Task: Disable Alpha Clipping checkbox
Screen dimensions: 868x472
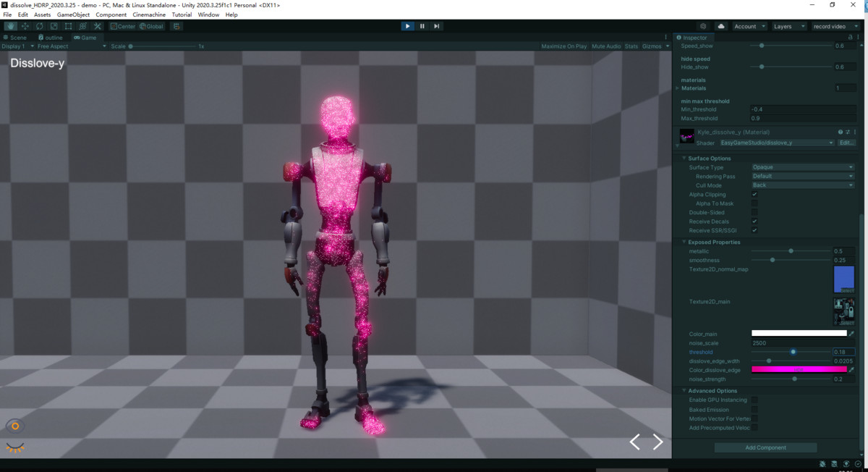Action: [754, 194]
